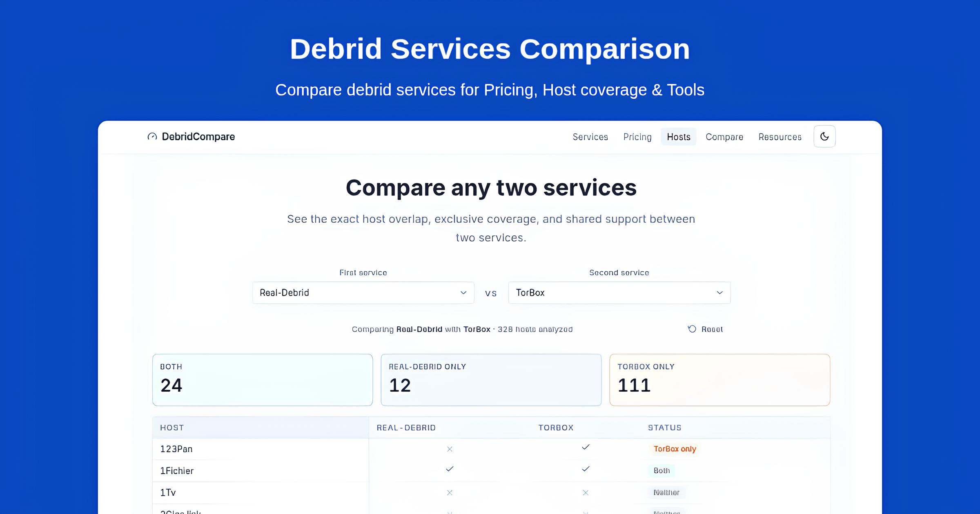This screenshot has width=980, height=514.
Task: Click the STATUS column header
Action: click(665, 428)
